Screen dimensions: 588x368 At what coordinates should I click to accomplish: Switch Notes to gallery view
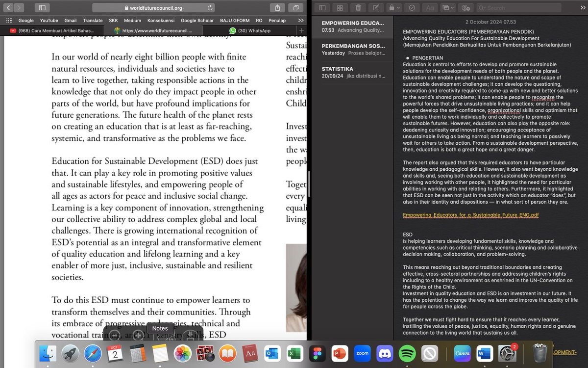340,8
